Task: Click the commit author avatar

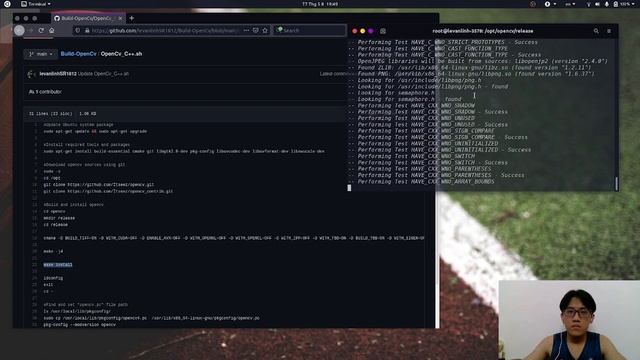Action: click(x=31, y=74)
